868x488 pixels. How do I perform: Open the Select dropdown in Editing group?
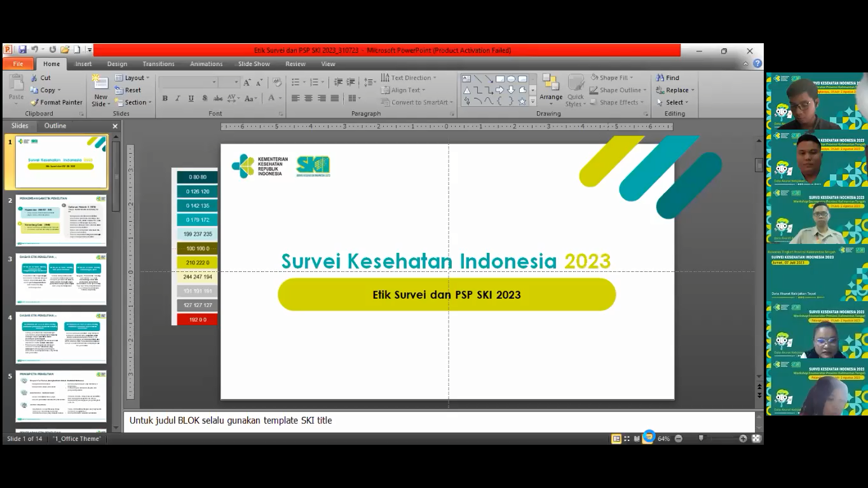tap(675, 102)
